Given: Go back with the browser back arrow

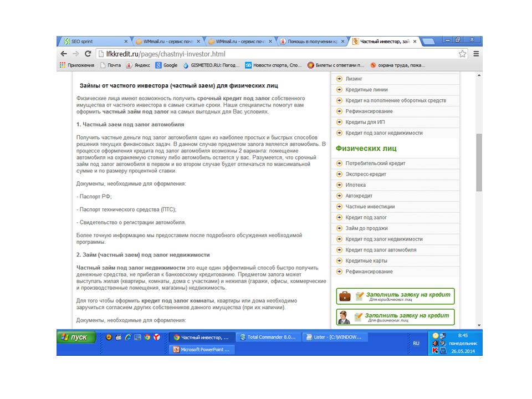Looking at the screenshot, I should (x=64, y=54).
